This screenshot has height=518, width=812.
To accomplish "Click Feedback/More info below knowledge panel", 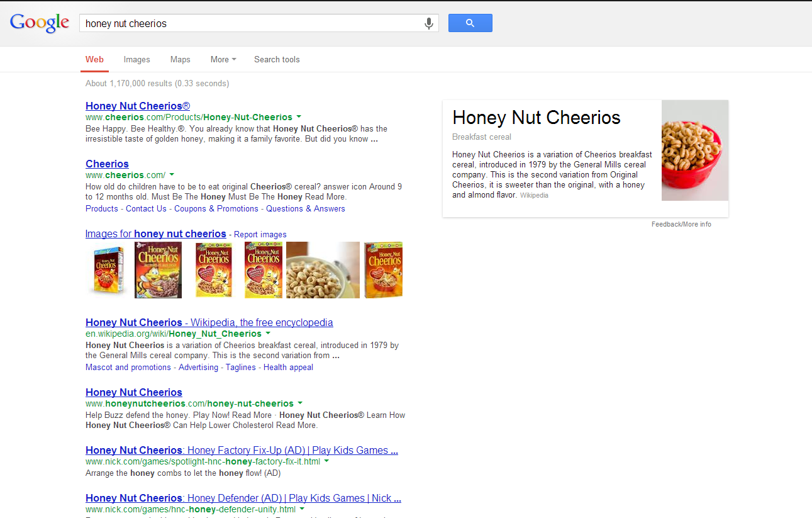I will pos(681,224).
